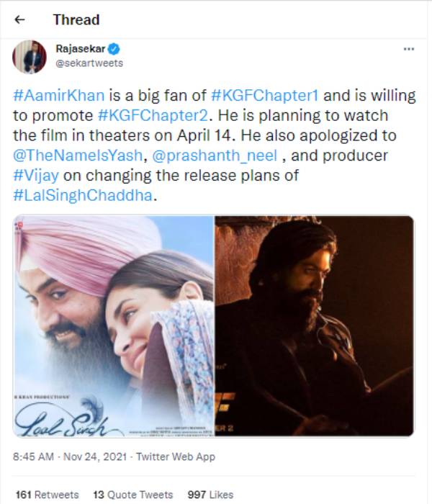This screenshot has width=432, height=504.
Task: Open Rajasekar's profile picture
Action: [30, 57]
